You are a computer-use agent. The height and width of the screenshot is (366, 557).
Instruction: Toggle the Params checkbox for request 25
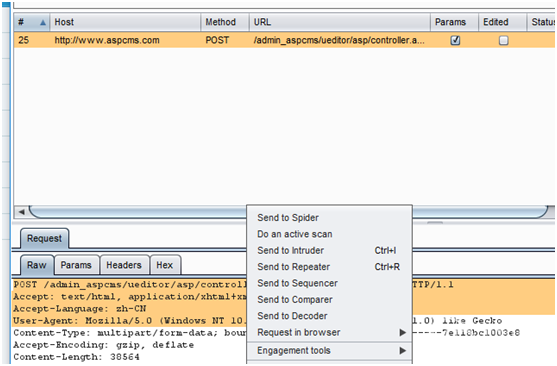455,40
